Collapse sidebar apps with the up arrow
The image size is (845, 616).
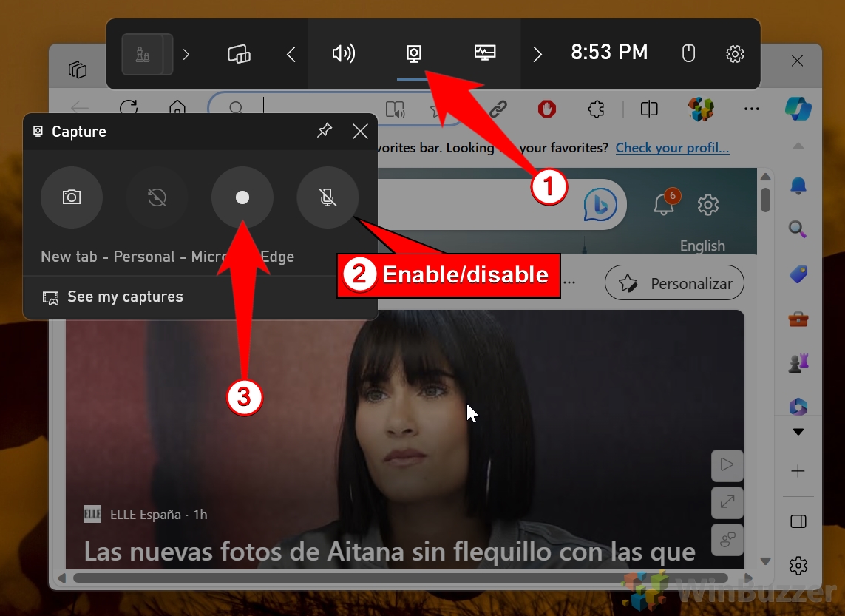[798, 146]
